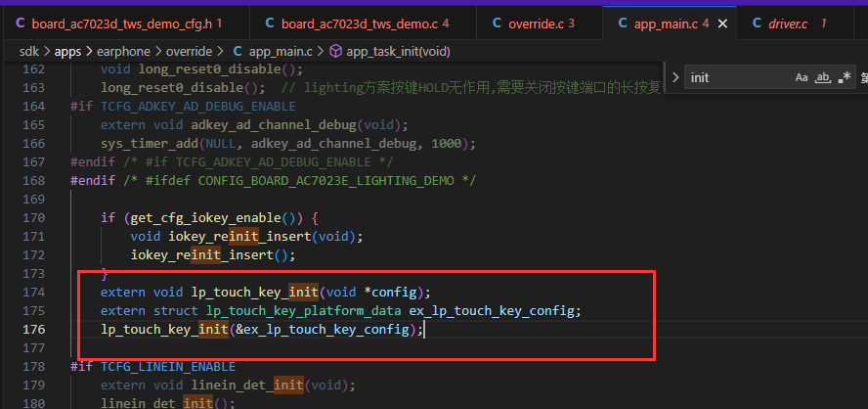Open the driver.c tab
The width and height of the screenshot is (868, 409).
point(795,23)
